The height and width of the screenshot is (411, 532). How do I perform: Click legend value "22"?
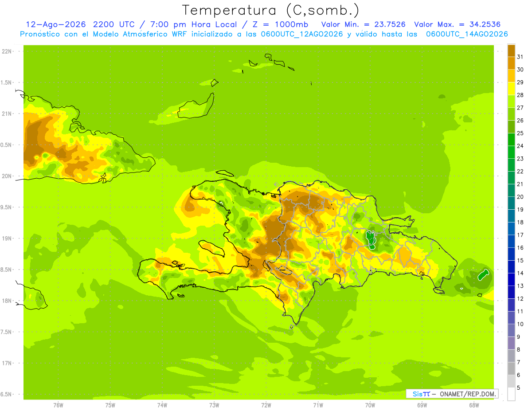pyautogui.click(x=520, y=171)
